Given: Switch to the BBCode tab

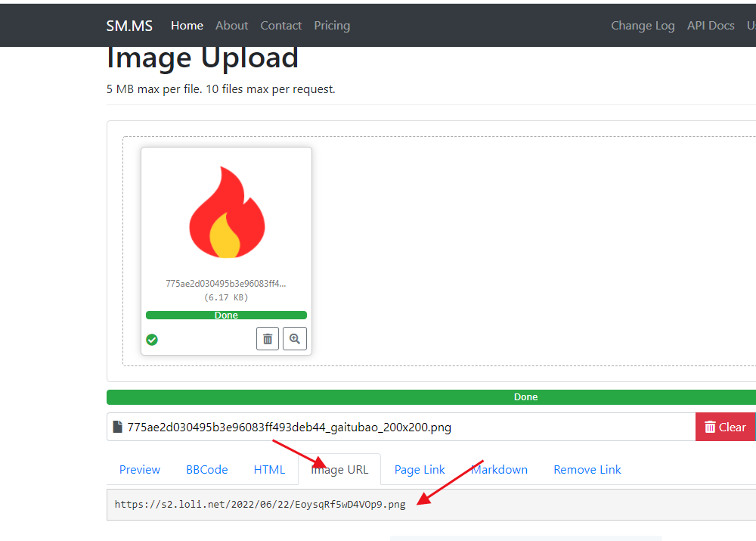Looking at the screenshot, I should pos(207,470).
